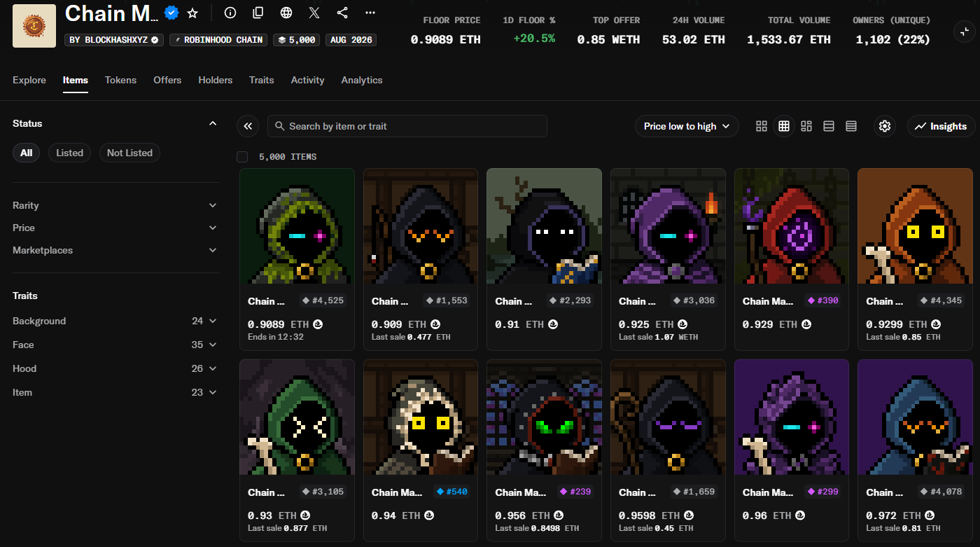Image resolution: width=980 pixels, height=547 pixels.
Task: Open the collection website globe icon
Action: 286,13
